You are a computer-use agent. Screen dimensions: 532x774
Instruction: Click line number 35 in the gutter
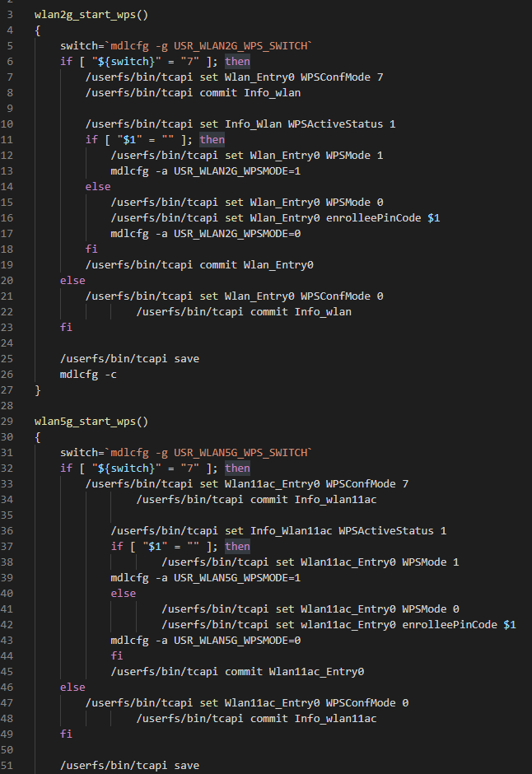click(x=7, y=515)
